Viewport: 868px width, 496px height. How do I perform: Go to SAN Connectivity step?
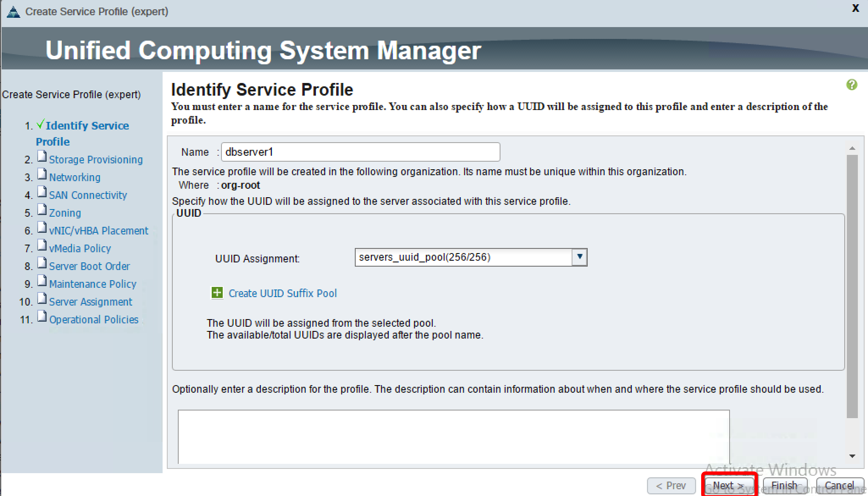[88, 195]
